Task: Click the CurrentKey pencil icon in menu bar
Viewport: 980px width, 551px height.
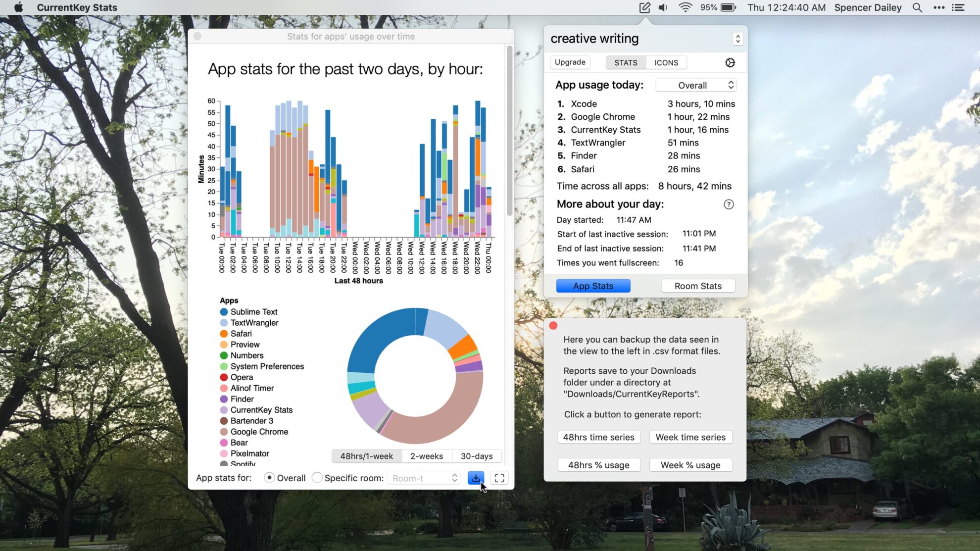Action: click(644, 7)
